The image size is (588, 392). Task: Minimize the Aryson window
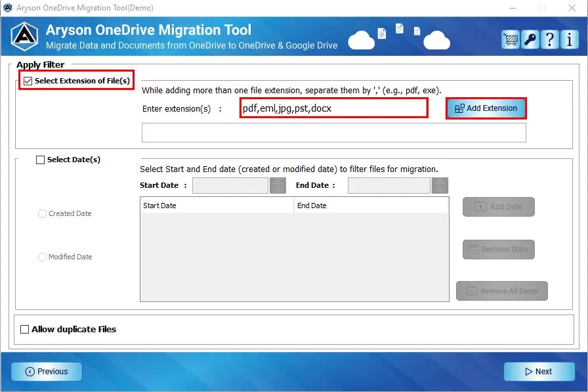coord(513,8)
